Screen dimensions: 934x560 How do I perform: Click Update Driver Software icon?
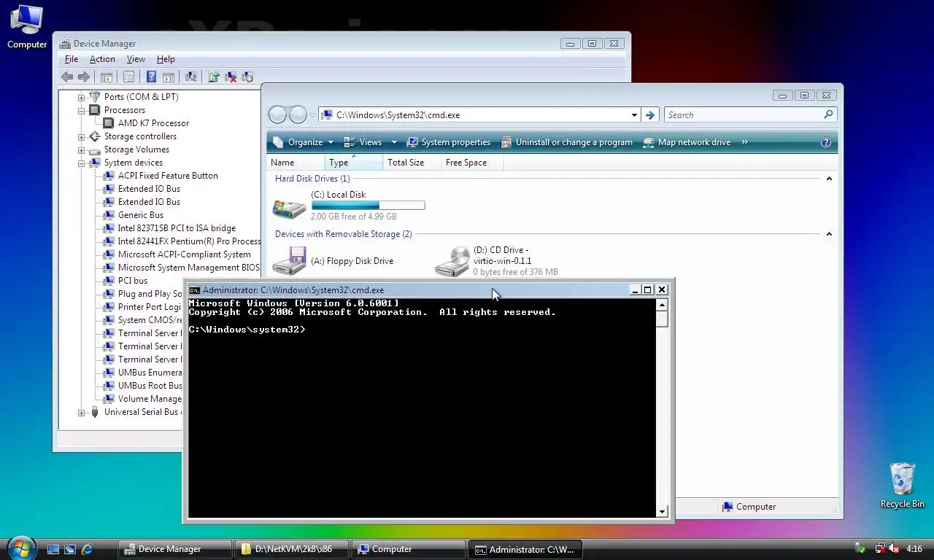click(x=214, y=77)
